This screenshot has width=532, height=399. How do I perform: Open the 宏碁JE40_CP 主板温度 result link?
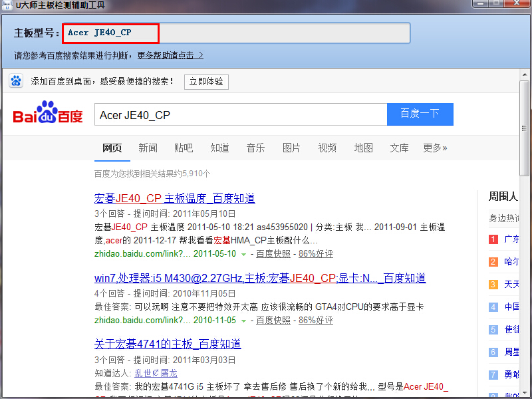pos(174,198)
